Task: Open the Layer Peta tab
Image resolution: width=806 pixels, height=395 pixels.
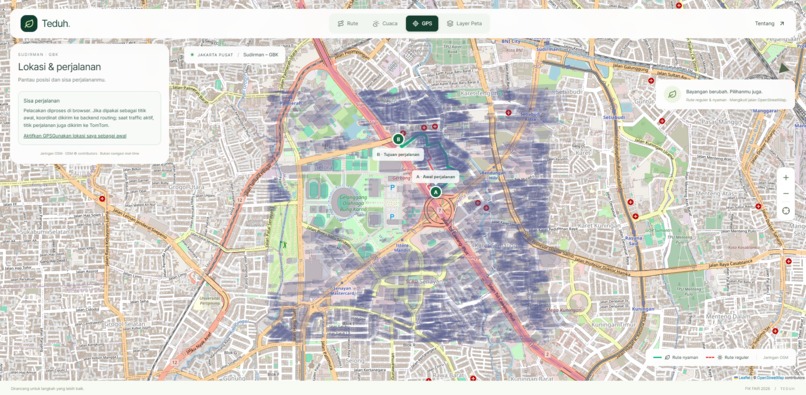Action: [x=464, y=24]
